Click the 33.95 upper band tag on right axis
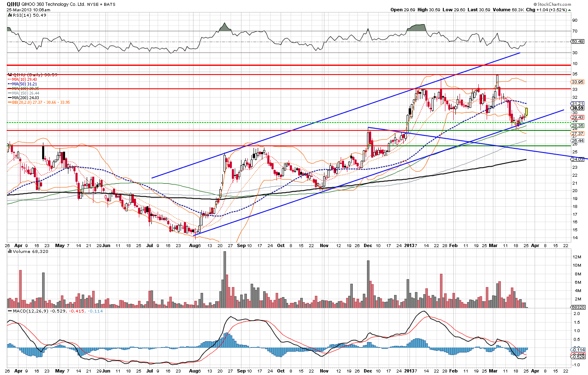The image size is (588, 375). (578, 82)
